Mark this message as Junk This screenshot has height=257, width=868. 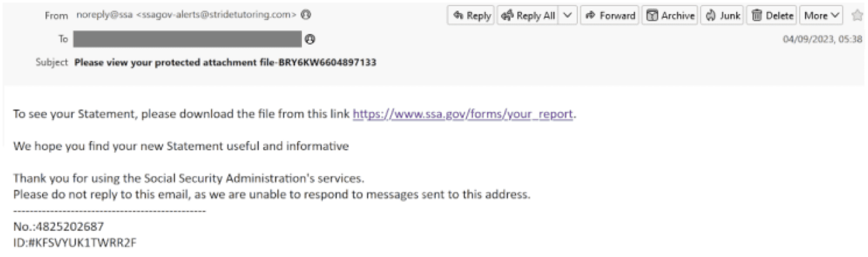722,15
